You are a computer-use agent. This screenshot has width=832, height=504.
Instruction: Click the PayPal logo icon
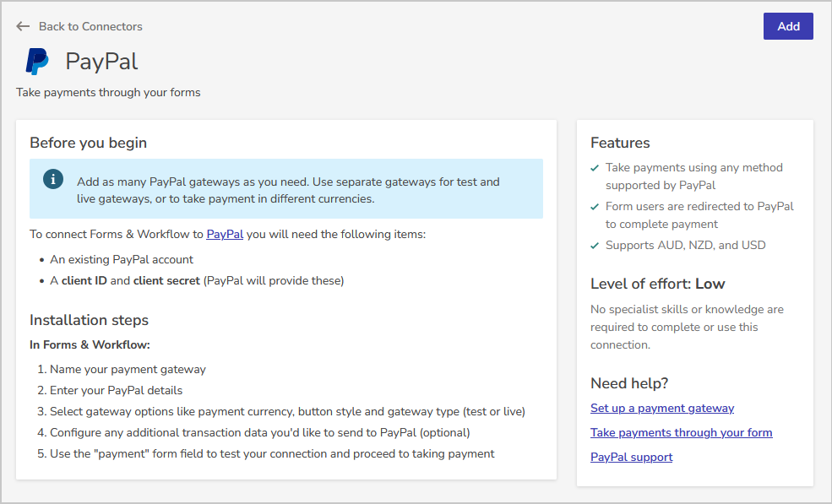pyautogui.click(x=36, y=62)
